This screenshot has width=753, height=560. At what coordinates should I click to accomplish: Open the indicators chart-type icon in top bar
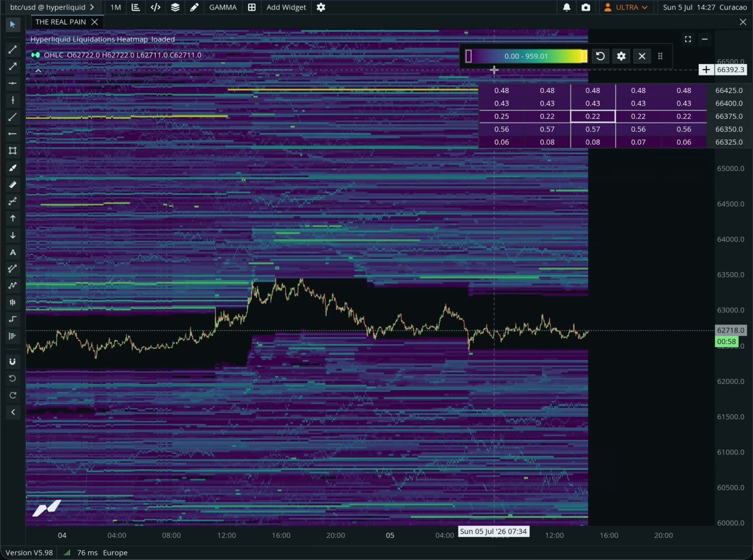(x=137, y=8)
